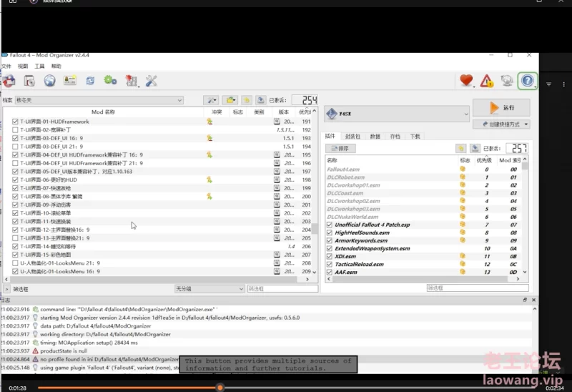The width and height of the screenshot is (572, 392).
Task: Click the 排序 sort plugins button
Action: (x=340, y=148)
